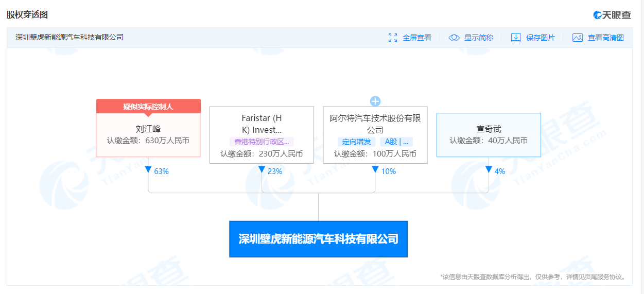Select shareholder 宣奇武 node
This screenshot has height=294, width=644.
click(489, 135)
